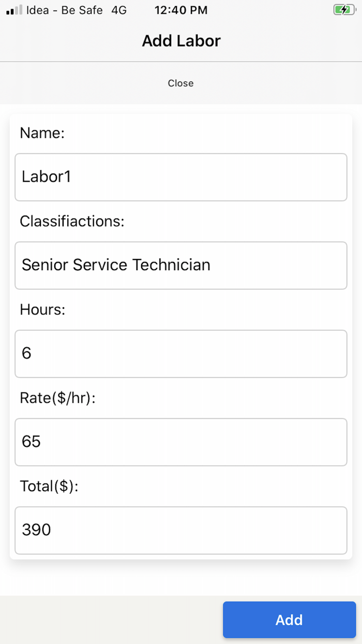This screenshot has width=362, height=644.
Task: Click the Senior Service Technician entry
Action: pos(115,265)
